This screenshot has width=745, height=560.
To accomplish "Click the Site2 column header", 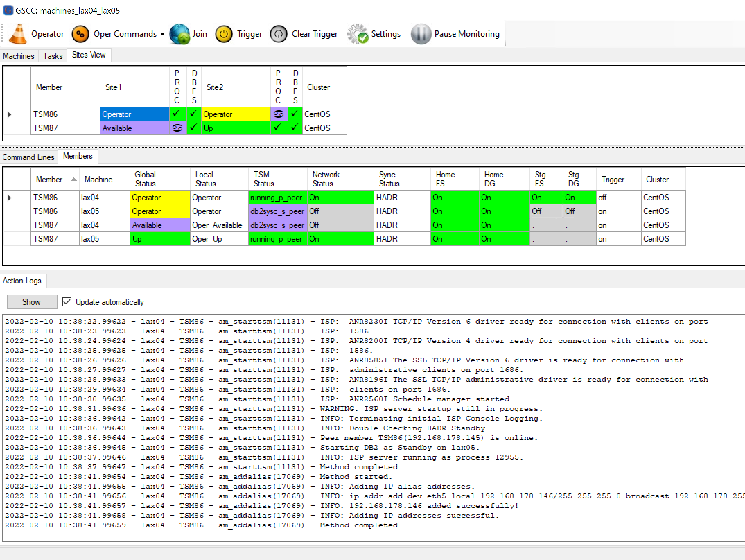I will pos(236,87).
